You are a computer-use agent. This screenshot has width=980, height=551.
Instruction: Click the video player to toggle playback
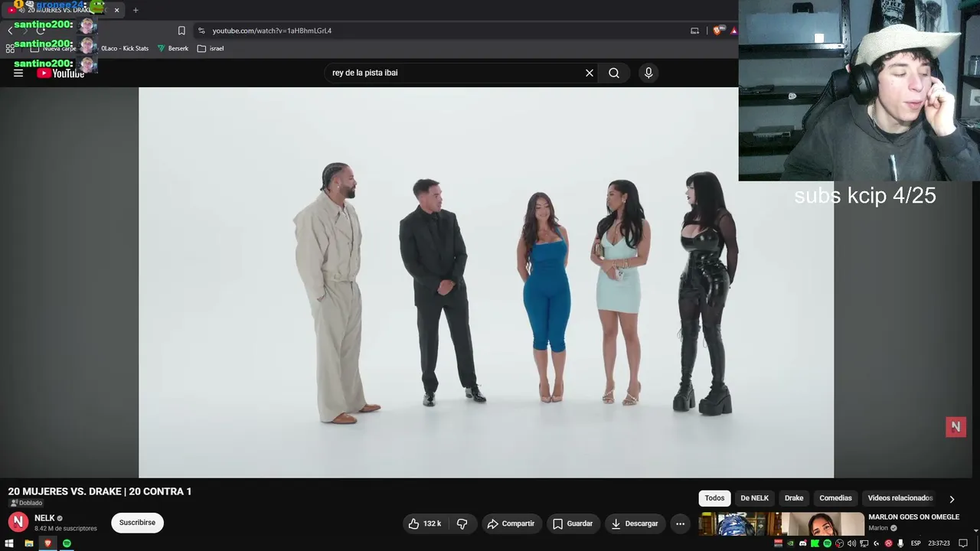(x=485, y=282)
